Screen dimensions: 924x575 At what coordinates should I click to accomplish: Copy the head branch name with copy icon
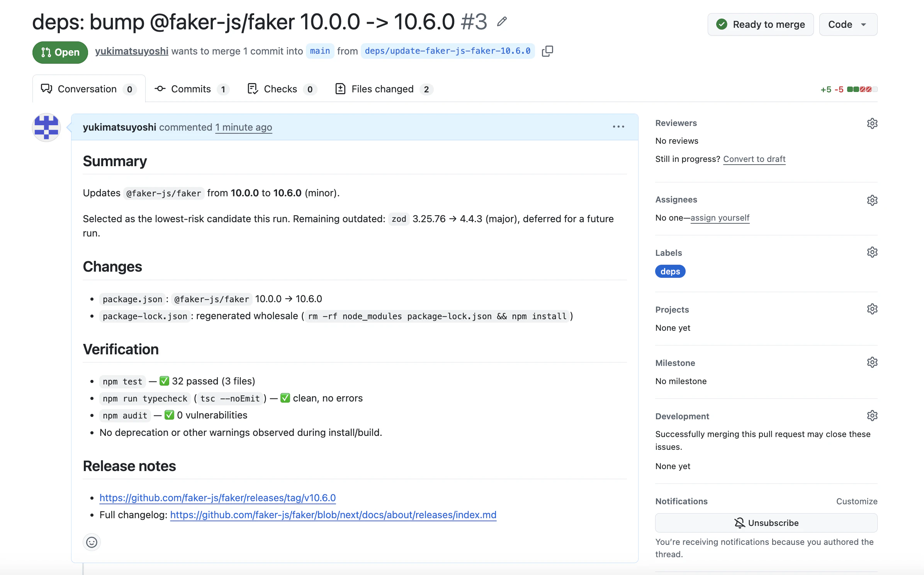(547, 51)
